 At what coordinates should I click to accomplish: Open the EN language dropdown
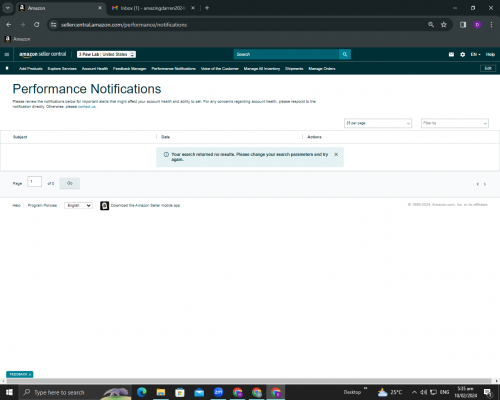pyautogui.click(x=475, y=54)
